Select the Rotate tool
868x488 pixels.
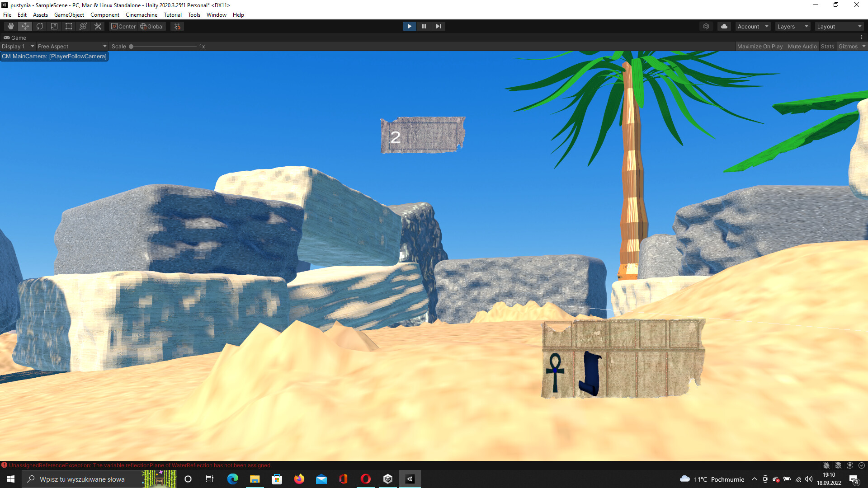[x=40, y=26]
